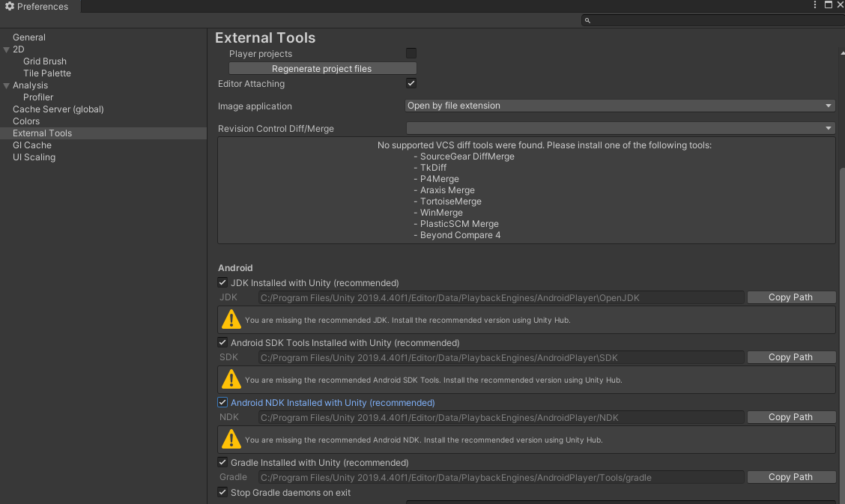Disable Stop Gradle daemons on exit
Screen dimensions: 845x504
pyautogui.click(x=222, y=493)
